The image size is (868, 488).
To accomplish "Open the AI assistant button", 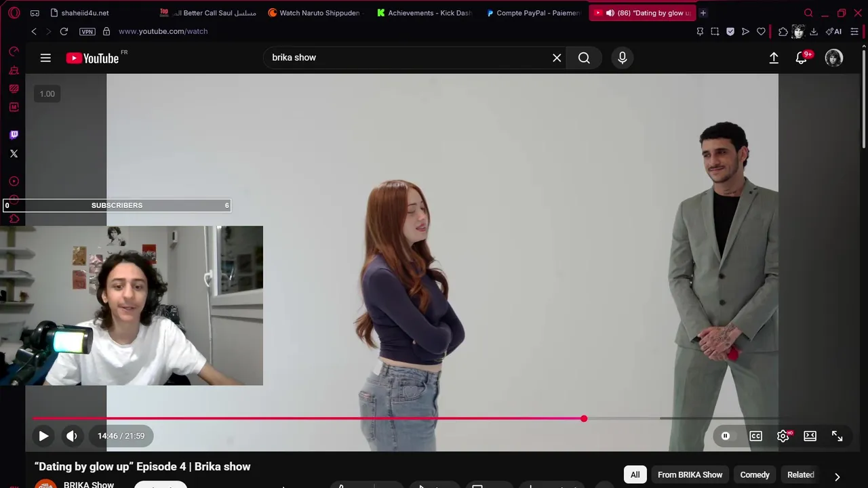I will tap(833, 31).
